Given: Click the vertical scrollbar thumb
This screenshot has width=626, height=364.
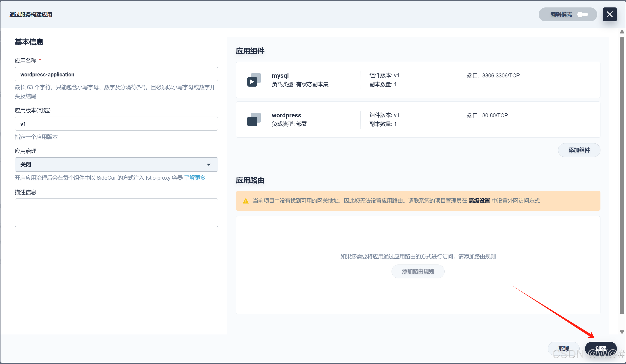Looking at the screenshot, I should [x=622, y=175].
